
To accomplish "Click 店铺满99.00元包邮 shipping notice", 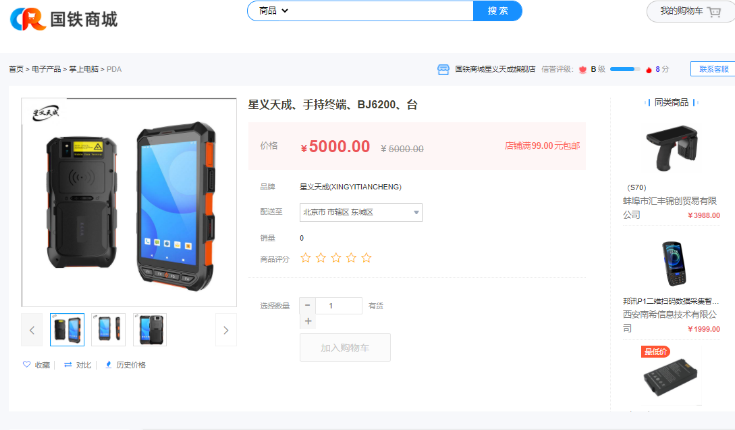I will (542, 146).
